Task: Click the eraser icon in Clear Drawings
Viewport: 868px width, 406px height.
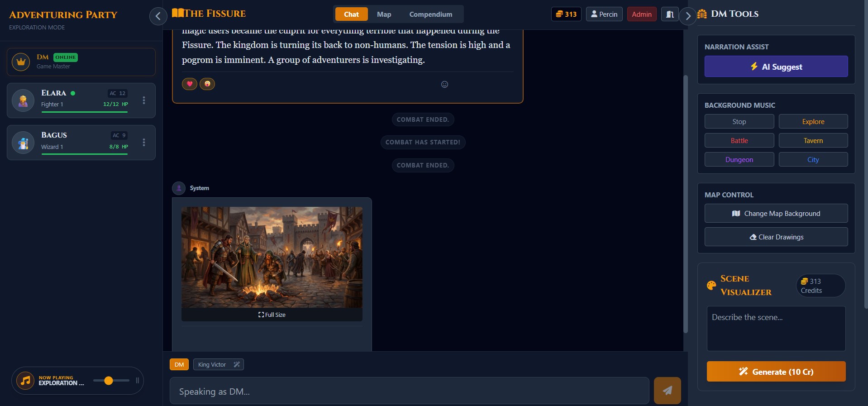Action: (x=753, y=237)
